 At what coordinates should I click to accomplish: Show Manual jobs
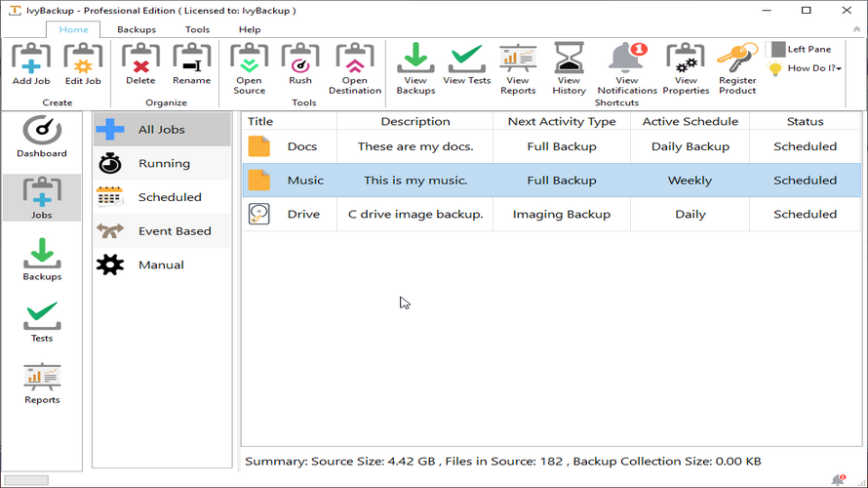[162, 264]
